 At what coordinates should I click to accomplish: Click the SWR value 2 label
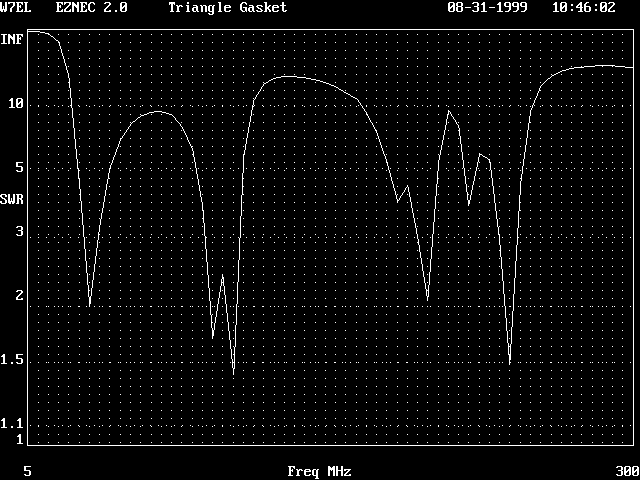click(19, 295)
